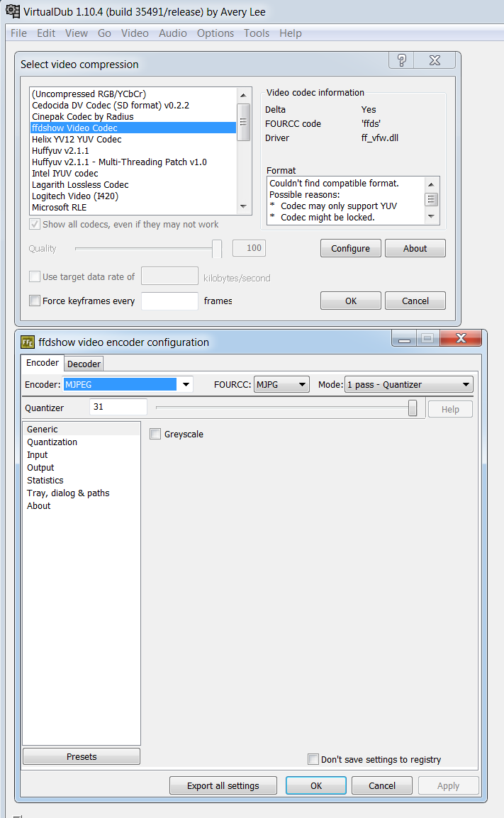
Task: Click the Configure button
Action: (x=351, y=248)
